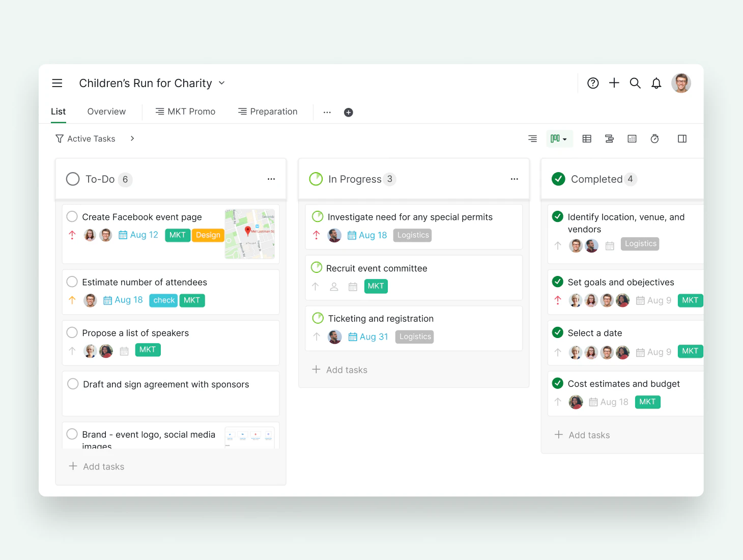The height and width of the screenshot is (560, 743).
Task: Open the Search icon in the header
Action: 635,82
